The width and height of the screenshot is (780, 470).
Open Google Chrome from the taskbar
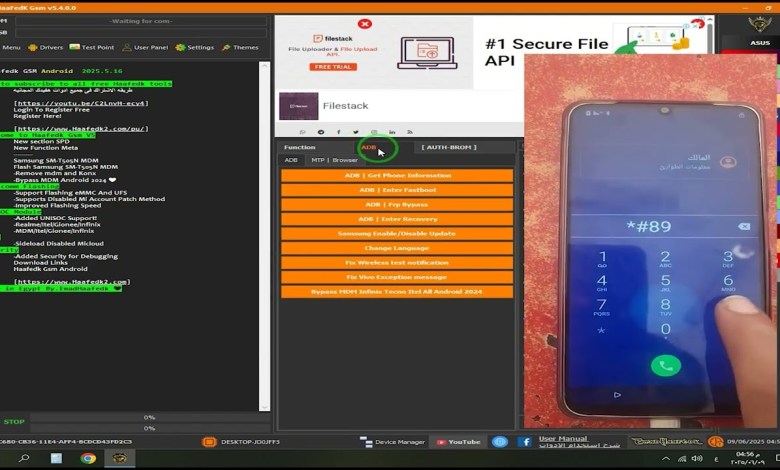pyautogui.click(x=88, y=458)
